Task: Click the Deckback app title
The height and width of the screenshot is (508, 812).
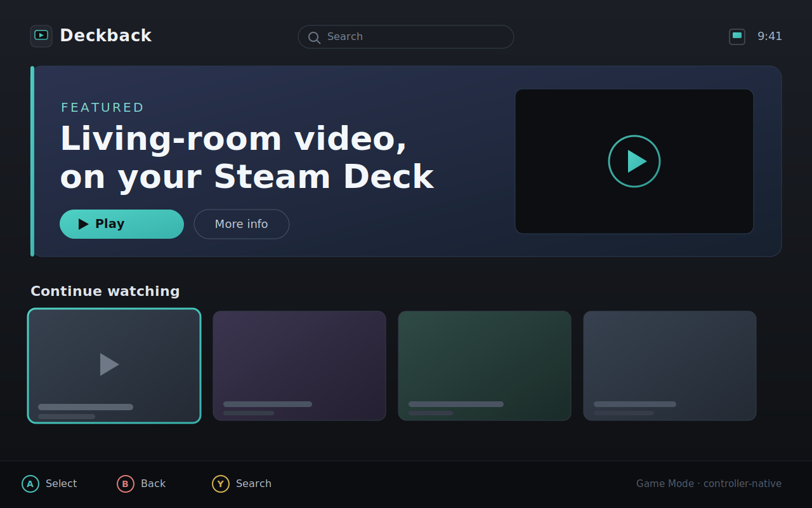Action: [x=106, y=36]
